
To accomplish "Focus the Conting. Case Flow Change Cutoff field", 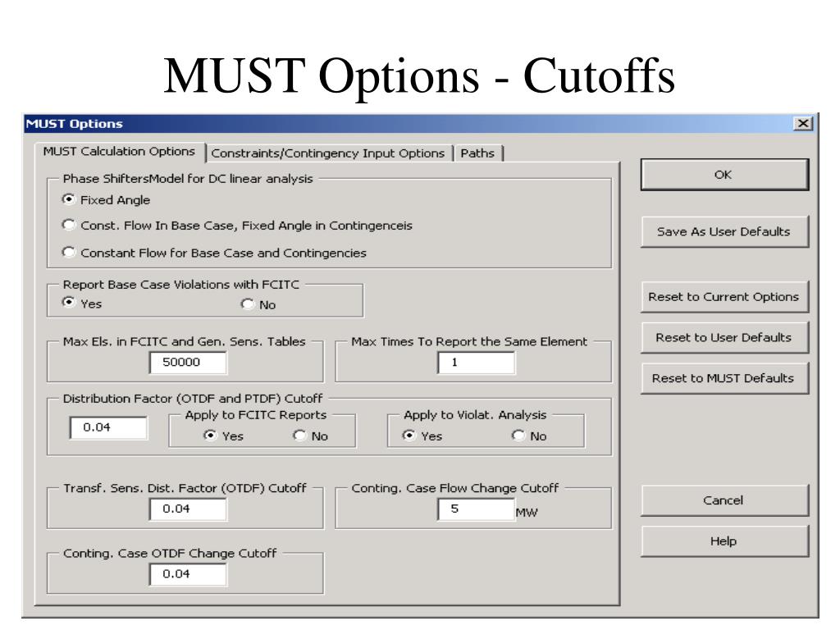I will [x=477, y=509].
